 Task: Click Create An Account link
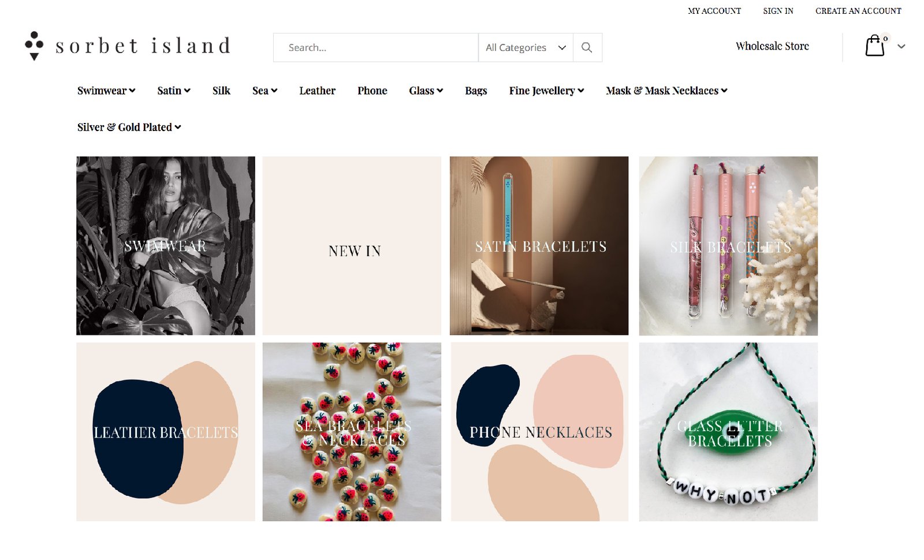[858, 11]
